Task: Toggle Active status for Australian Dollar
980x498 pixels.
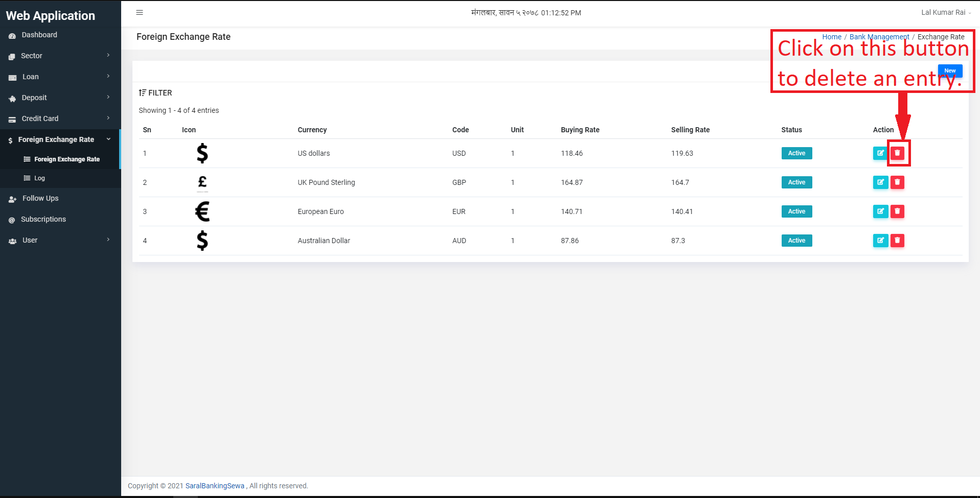Action: point(796,241)
